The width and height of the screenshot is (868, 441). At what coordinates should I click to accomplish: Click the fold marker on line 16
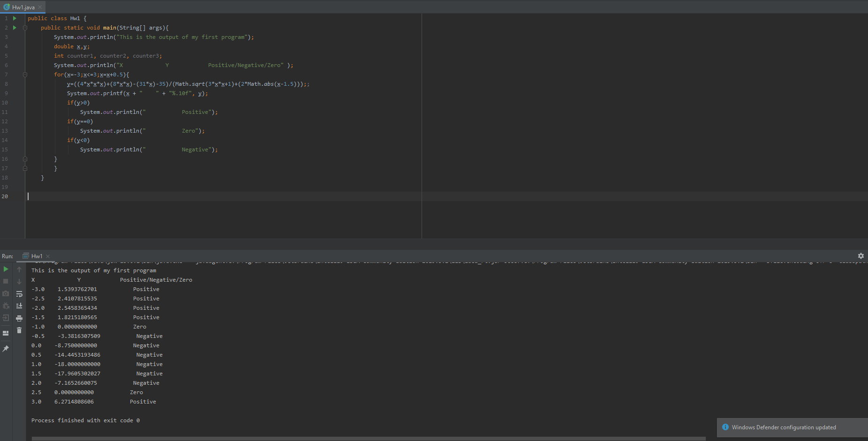pyautogui.click(x=25, y=159)
